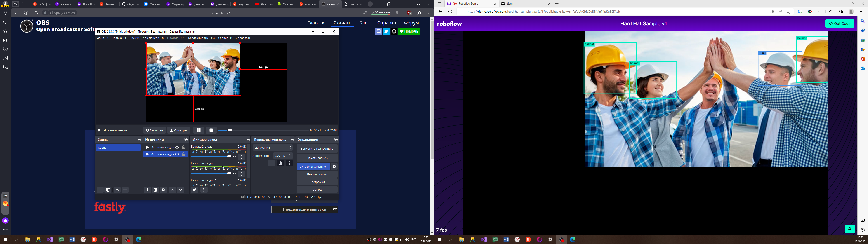Open advanced audio settings gears in mixer
The image size is (868, 244).
[x=195, y=190]
